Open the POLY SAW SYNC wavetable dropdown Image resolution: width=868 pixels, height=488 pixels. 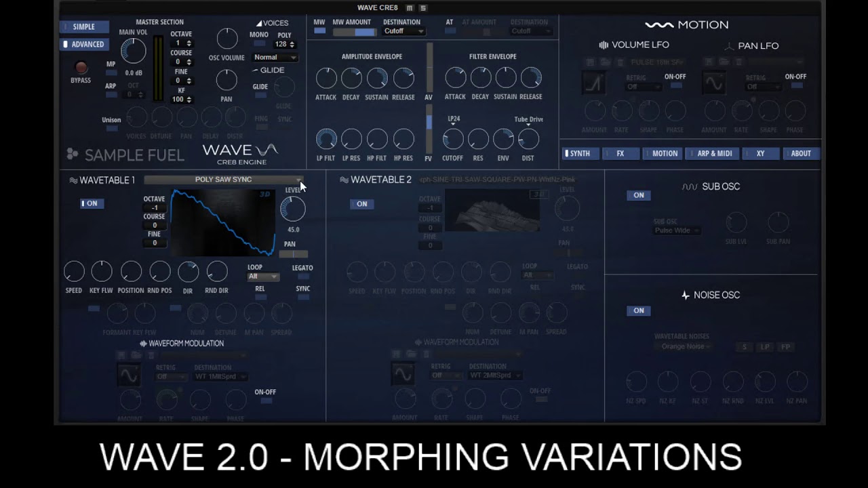tap(223, 180)
